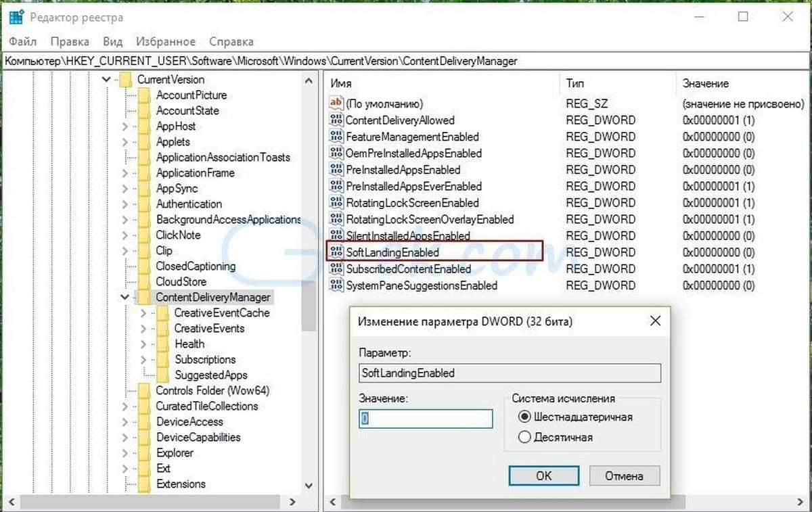Click the string icon of (По умолчанию)

[x=336, y=103]
